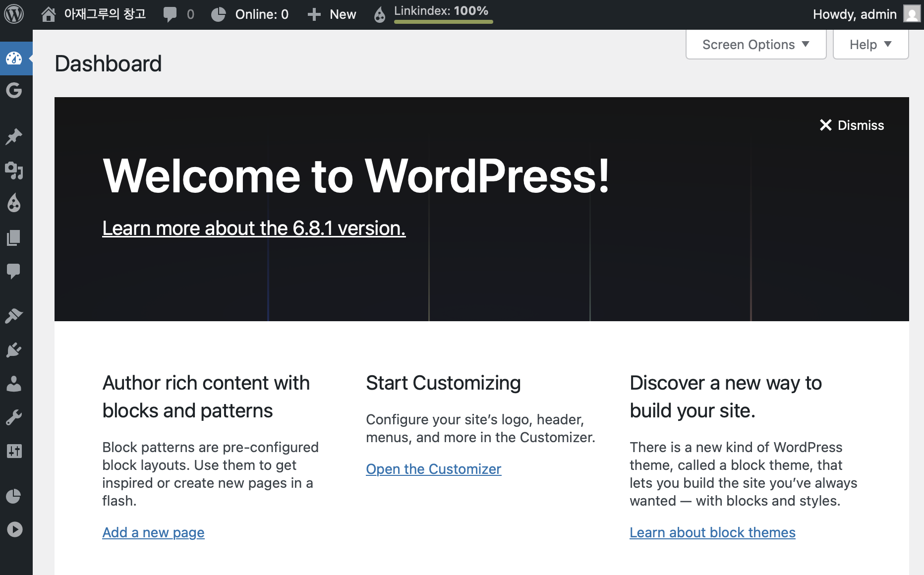Image resolution: width=924 pixels, height=575 pixels.
Task: Open Posts via the pushpin icon
Action: [14, 136]
